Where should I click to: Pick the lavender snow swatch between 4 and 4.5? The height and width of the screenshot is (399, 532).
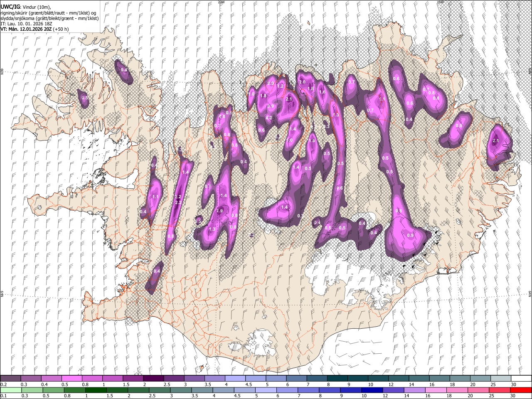point(235,378)
